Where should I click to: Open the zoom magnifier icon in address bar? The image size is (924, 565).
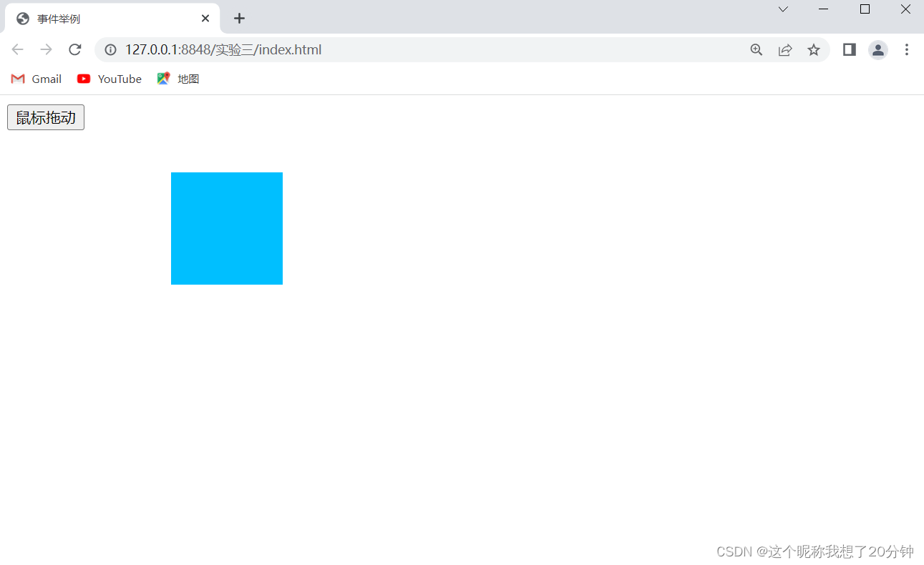point(757,50)
